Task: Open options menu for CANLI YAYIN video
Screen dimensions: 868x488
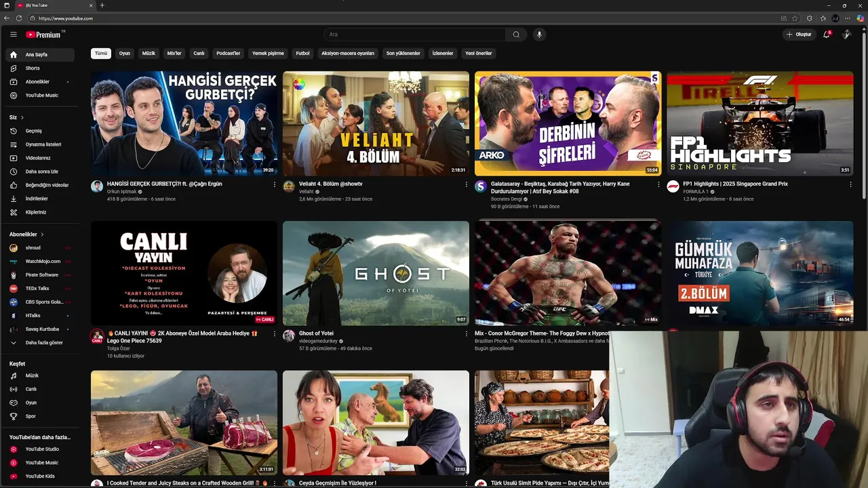Action: pos(274,334)
